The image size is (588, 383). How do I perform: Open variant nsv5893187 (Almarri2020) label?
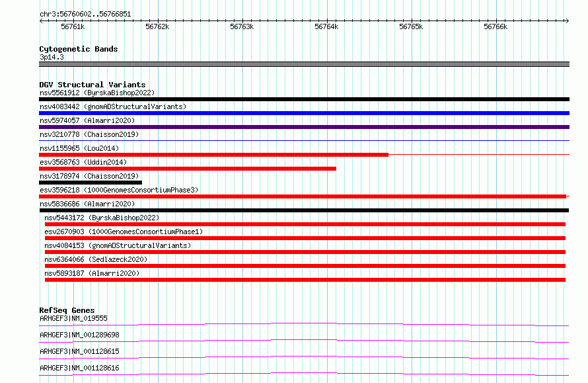(x=91, y=273)
